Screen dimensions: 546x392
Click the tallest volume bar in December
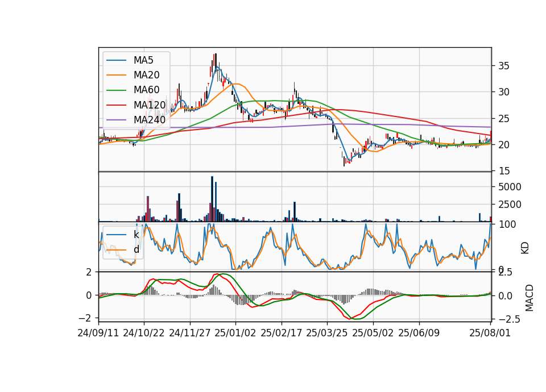tap(212, 199)
